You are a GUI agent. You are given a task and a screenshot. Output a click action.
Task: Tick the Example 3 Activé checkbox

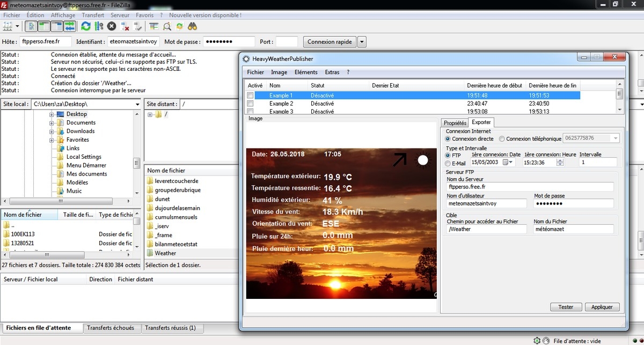point(250,112)
